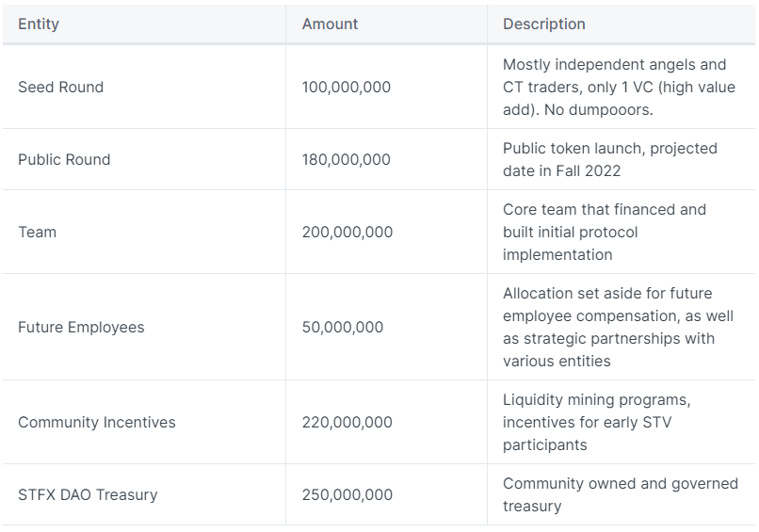Click the Entity column header

(x=39, y=24)
